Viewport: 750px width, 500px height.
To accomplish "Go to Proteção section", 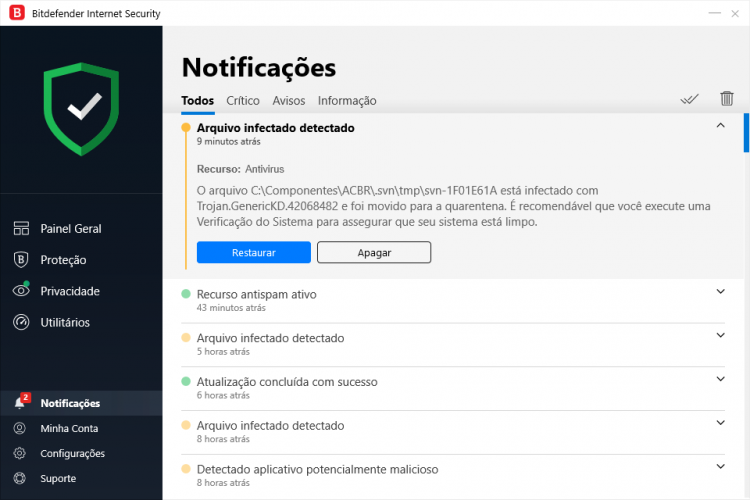I will [63, 260].
